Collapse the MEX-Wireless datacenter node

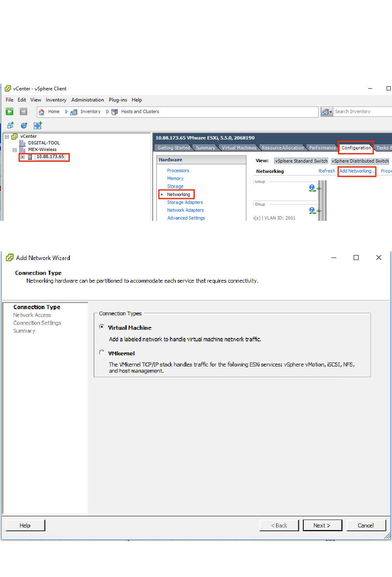[x=14, y=150]
